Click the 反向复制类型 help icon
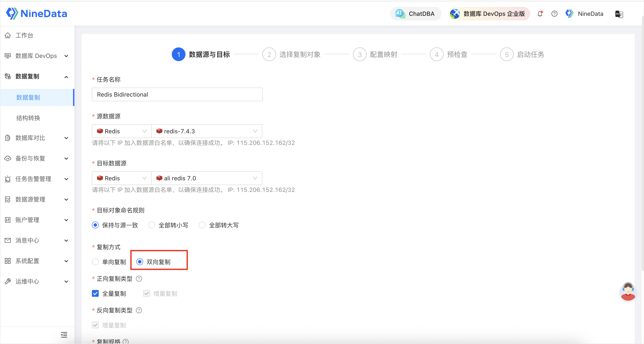 [139, 310]
